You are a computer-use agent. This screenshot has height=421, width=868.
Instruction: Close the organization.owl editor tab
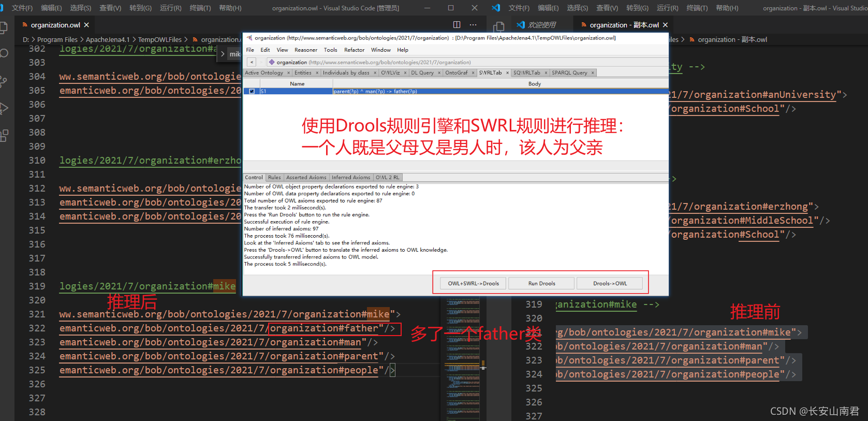[x=86, y=25]
